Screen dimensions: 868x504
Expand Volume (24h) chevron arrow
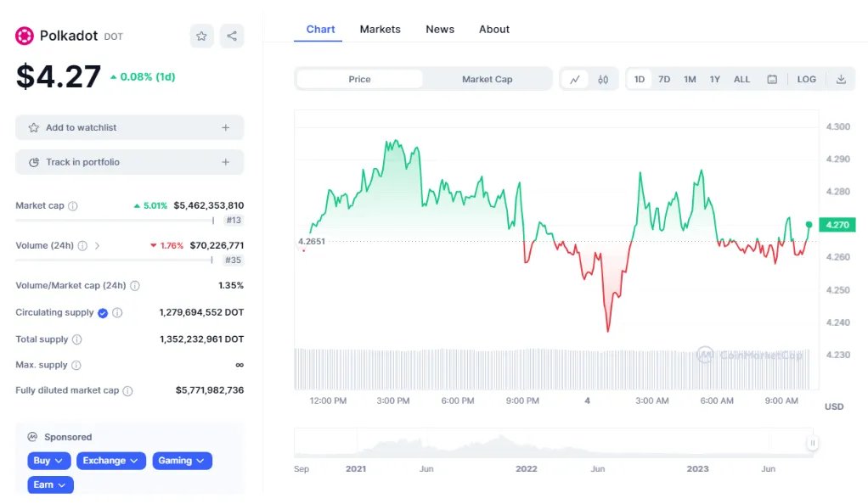coord(98,246)
